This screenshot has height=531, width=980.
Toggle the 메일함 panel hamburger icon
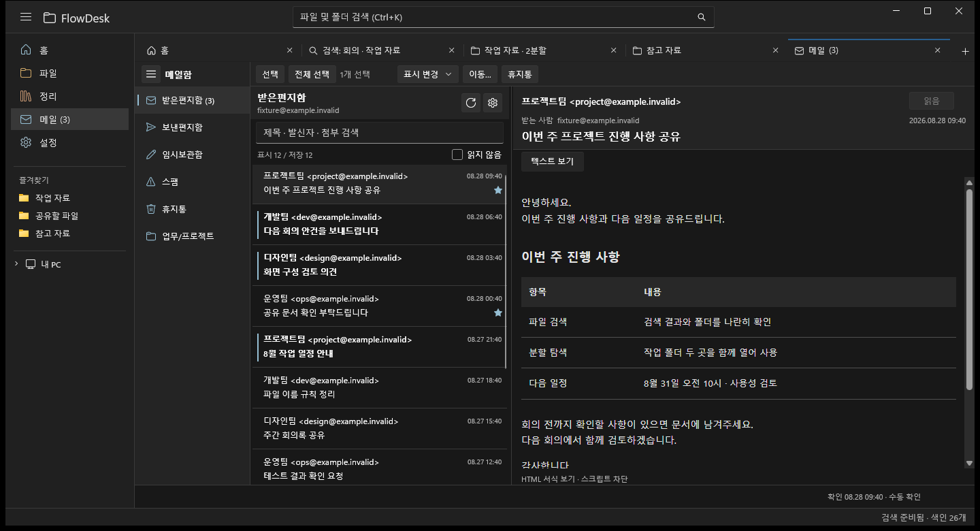tap(151, 74)
